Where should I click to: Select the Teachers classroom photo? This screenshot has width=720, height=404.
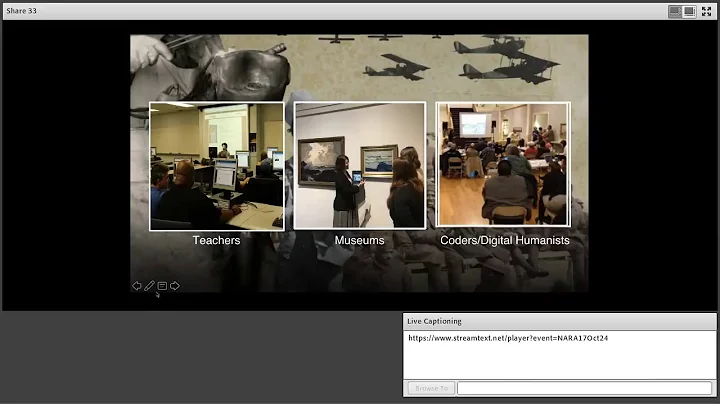click(217, 166)
